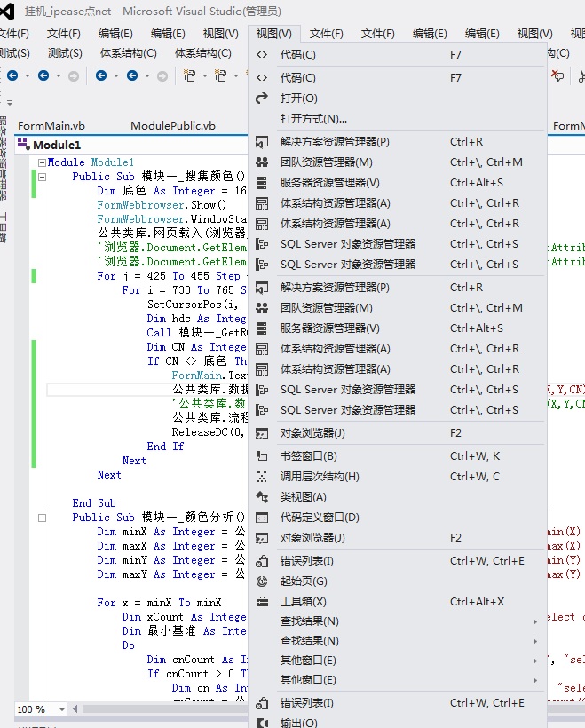Click the 打开(O) arrow icon in menu
This screenshot has width=585, height=728.
click(x=262, y=98)
